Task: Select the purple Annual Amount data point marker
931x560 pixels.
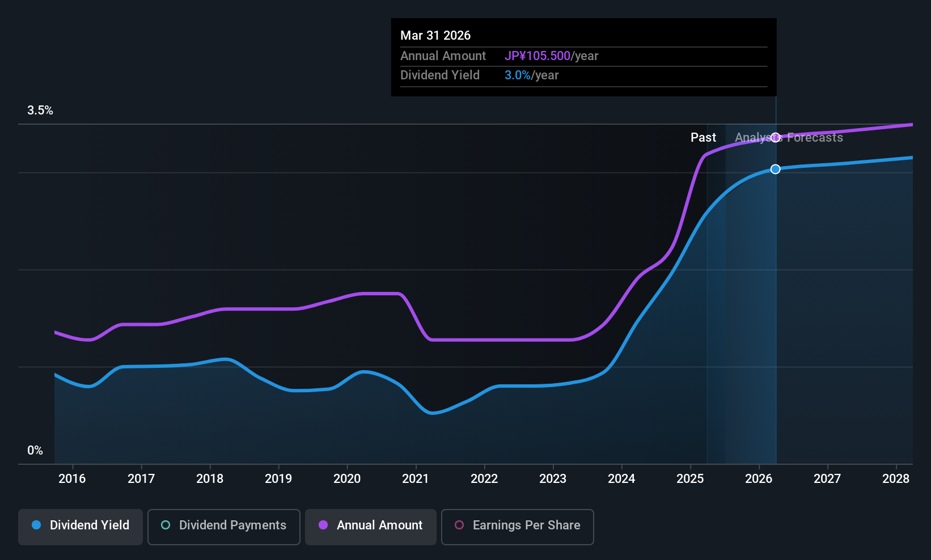Action: pos(776,138)
